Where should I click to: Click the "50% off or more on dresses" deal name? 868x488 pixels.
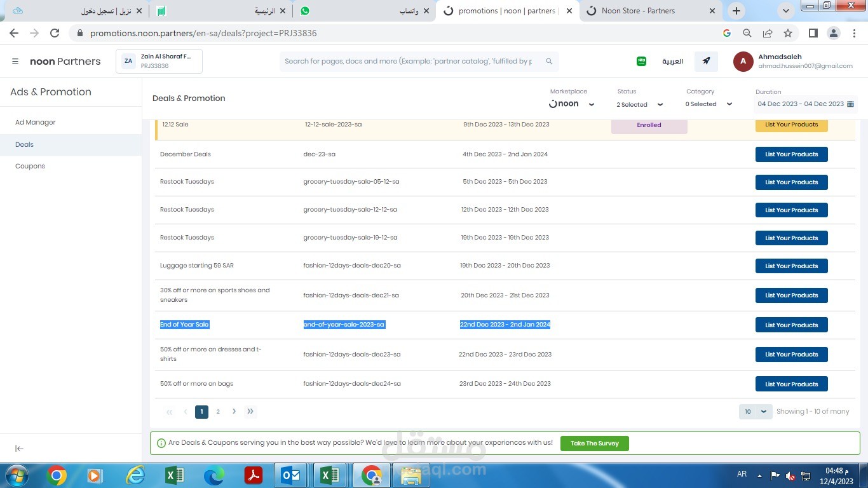[211, 354]
